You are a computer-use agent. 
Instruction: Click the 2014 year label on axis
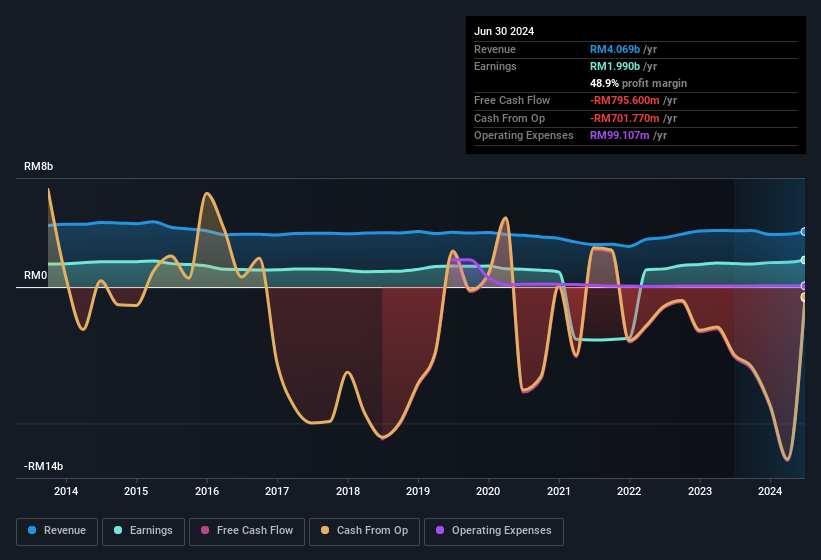pyautogui.click(x=66, y=491)
